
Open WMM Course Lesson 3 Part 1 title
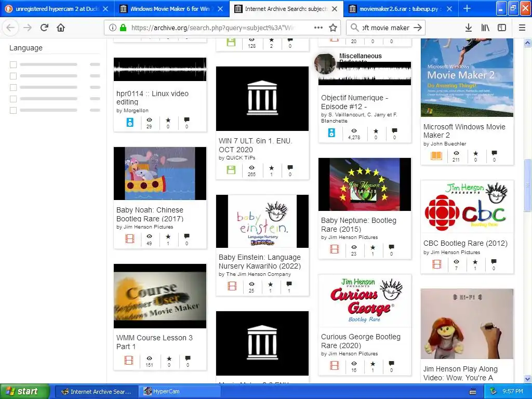(x=154, y=342)
